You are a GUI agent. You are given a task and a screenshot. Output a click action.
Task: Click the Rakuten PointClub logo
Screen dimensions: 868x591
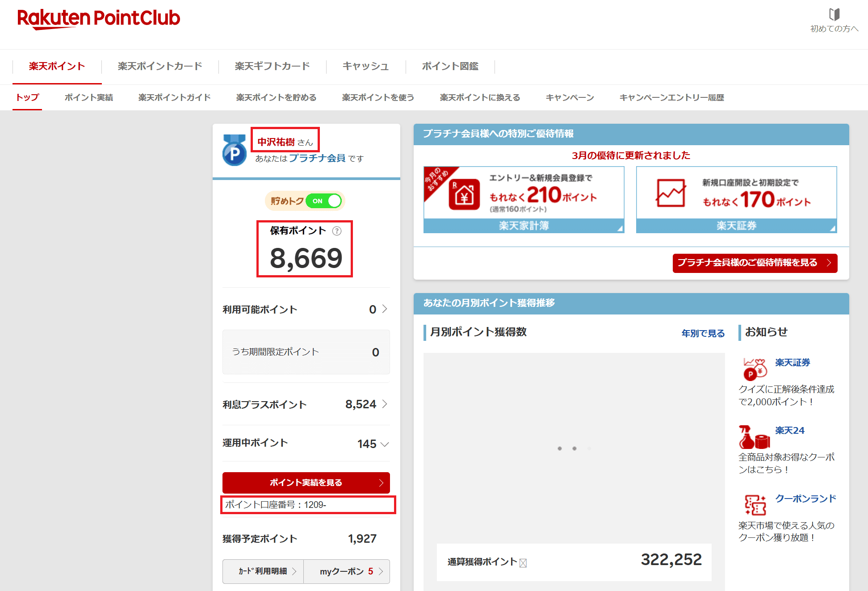pos(98,18)
